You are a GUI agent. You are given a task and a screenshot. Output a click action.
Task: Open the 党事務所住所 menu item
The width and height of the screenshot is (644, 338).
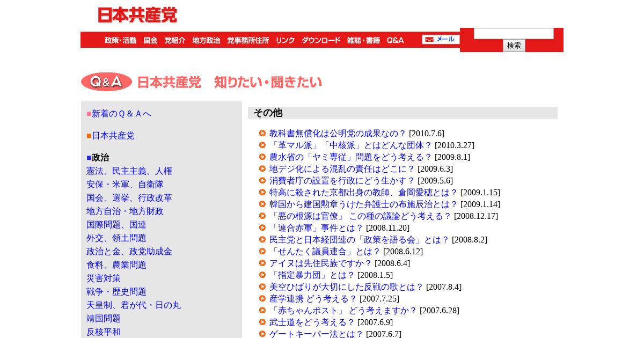click(x=248, y=40)
